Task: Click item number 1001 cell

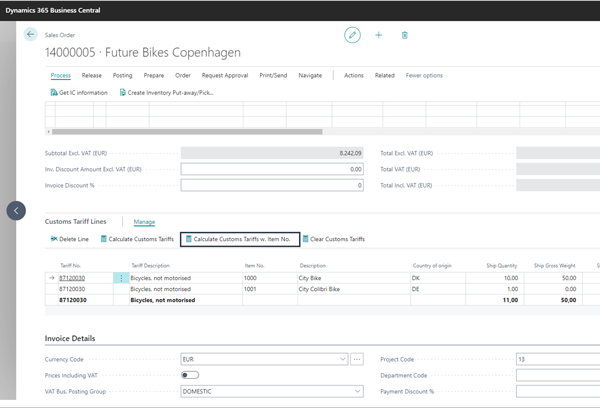Action: point(270,289)
